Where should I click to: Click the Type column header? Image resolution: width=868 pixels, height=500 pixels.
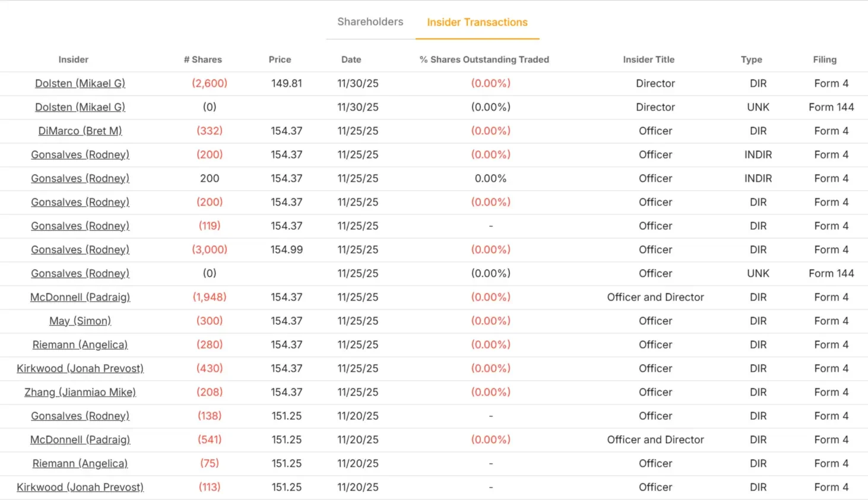tap(751, 59)
